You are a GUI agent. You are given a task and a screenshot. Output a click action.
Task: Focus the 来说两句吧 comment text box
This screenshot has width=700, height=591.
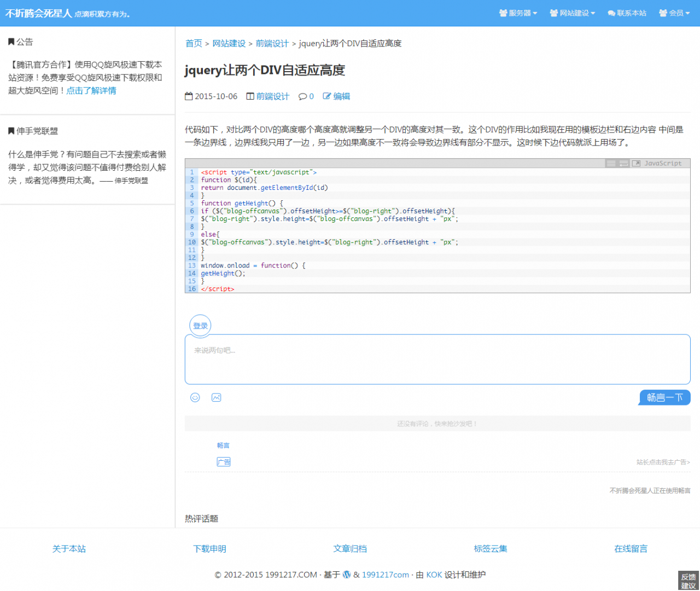(437, 360)
